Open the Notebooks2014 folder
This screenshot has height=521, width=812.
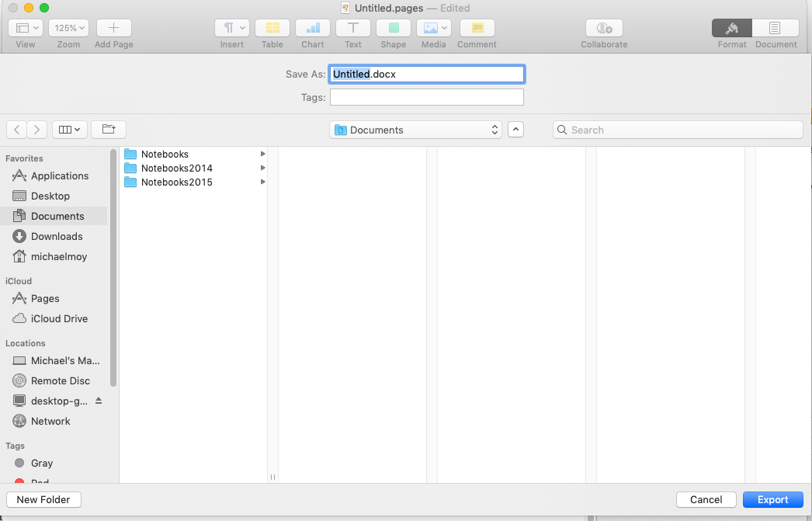click(195, 168)
